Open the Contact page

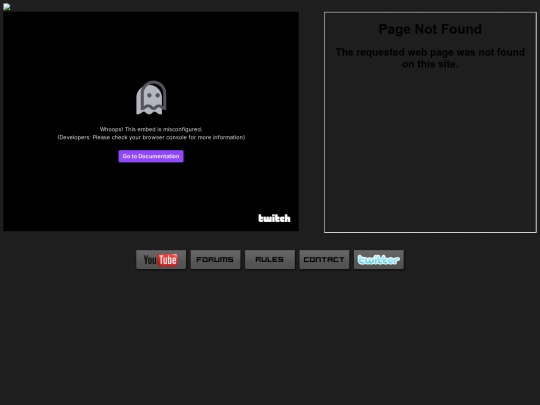(x=324, y=260)
